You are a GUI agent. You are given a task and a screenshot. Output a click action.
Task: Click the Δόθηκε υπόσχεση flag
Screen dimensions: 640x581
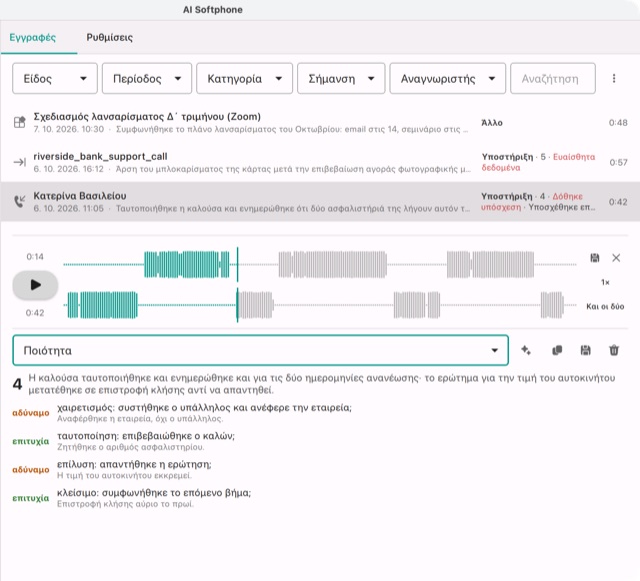pos(531,201)
